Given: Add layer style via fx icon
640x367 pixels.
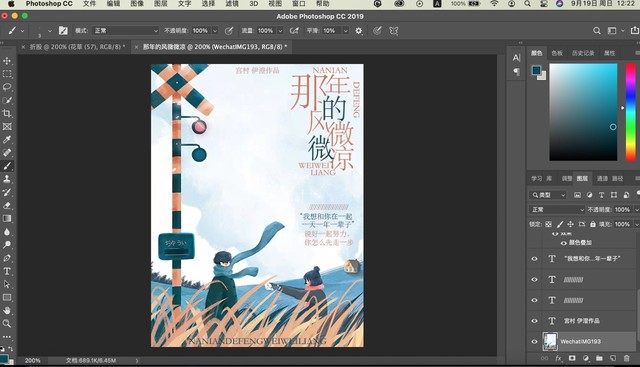Looking at the screenshot, I should 558,358.
